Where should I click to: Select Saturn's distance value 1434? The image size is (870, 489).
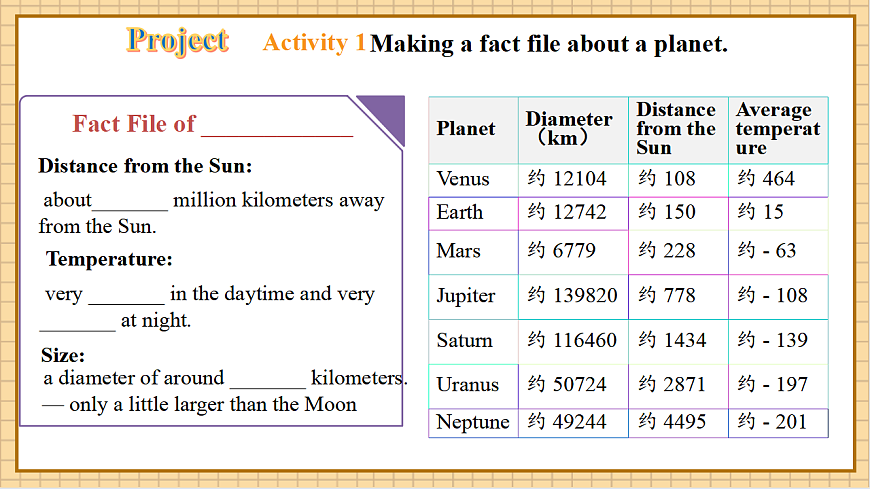[678, 341]
